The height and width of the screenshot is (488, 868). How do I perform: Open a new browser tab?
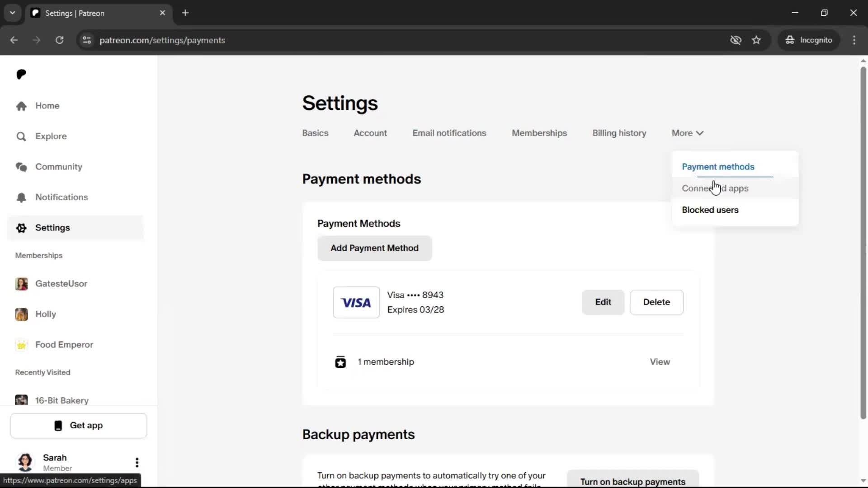pos(185,13)
